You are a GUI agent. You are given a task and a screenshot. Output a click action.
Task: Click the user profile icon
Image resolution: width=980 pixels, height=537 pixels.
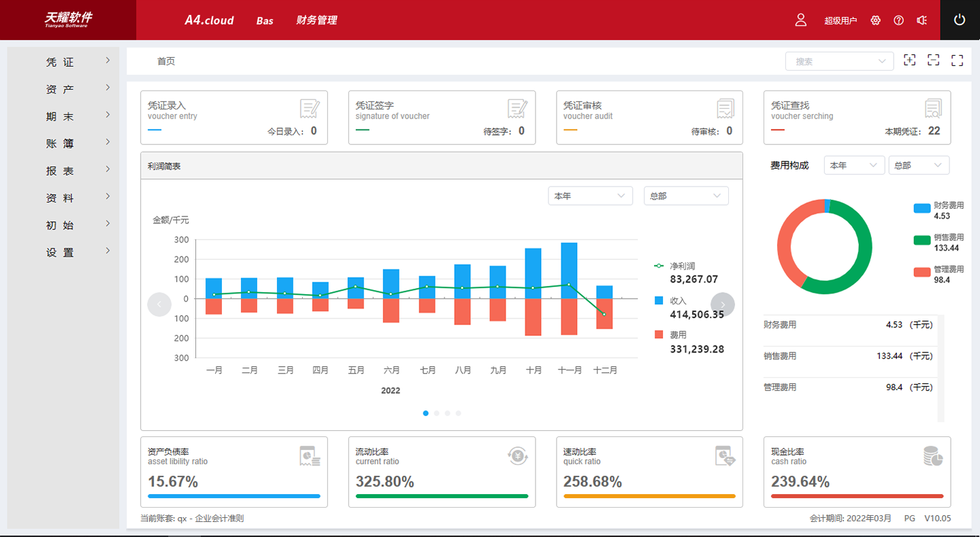(x=801, y=20)
